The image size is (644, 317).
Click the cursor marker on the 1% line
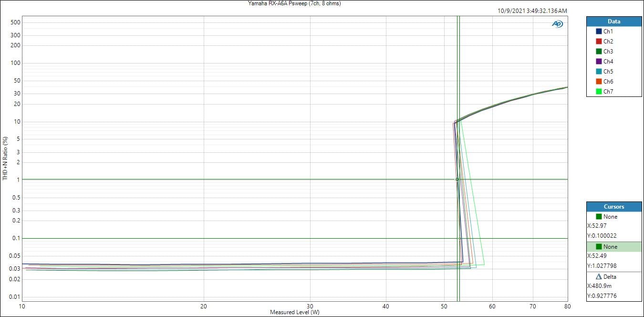(457, 180)
